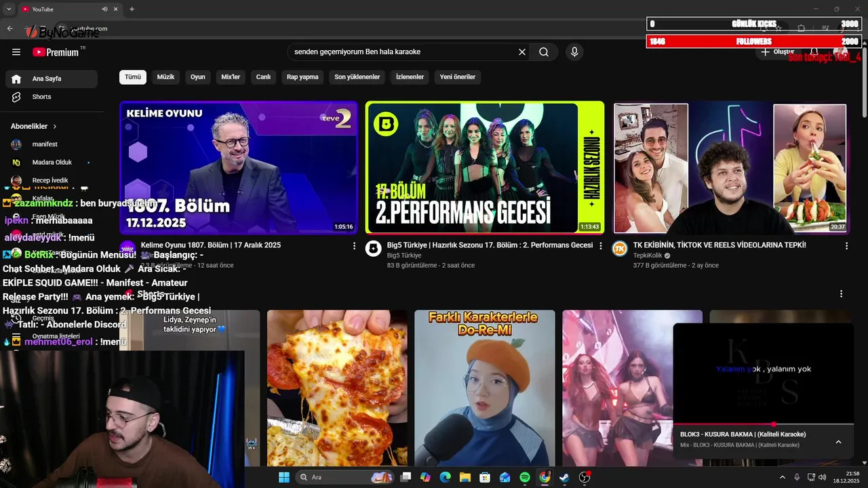Screen dimensions: 868x488
Task: Select the Tümü filter chip
Action: pos(133,77)
